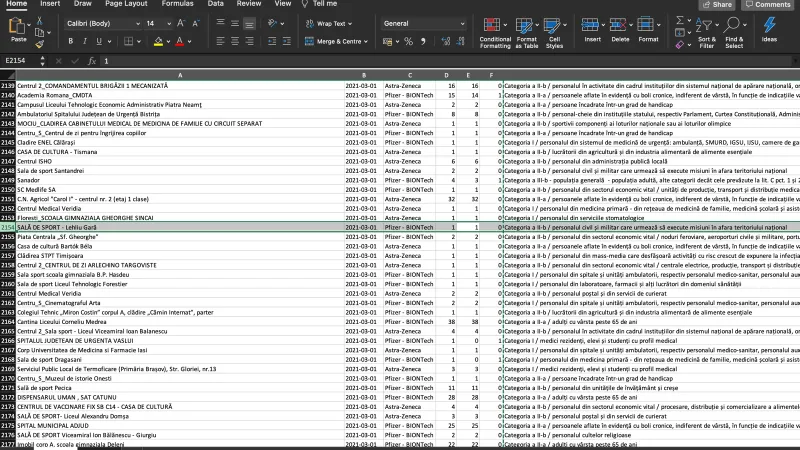Open the Comments pane button
Image resolution: width=800 pixels, height=450 pixels.
click(768, 4)
